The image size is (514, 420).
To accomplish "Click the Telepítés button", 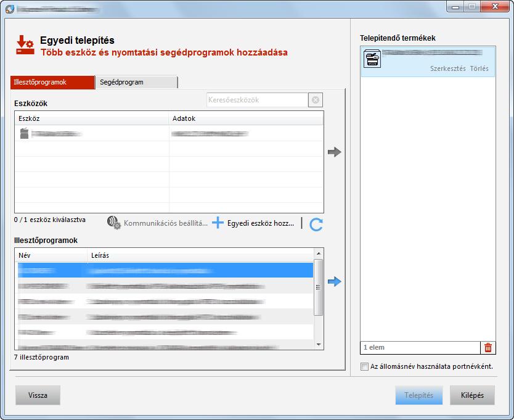I will click(x=419, y=395).
